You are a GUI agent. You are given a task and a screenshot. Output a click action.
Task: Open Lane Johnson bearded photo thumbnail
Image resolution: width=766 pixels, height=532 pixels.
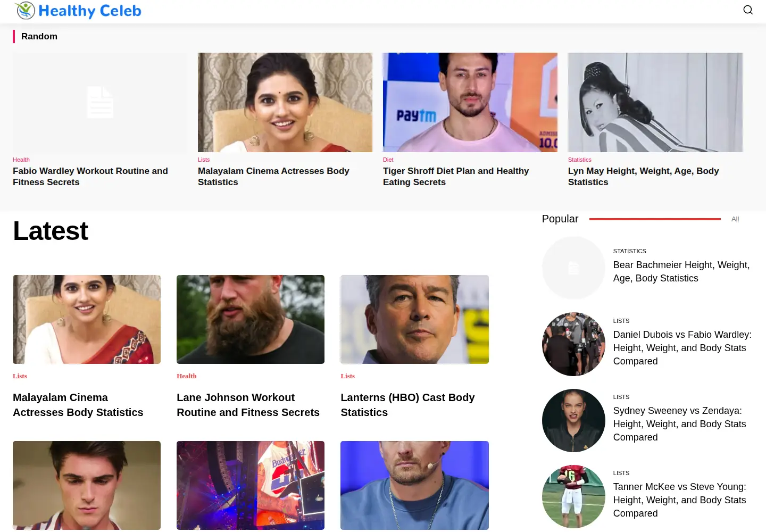tap(251, 319)
